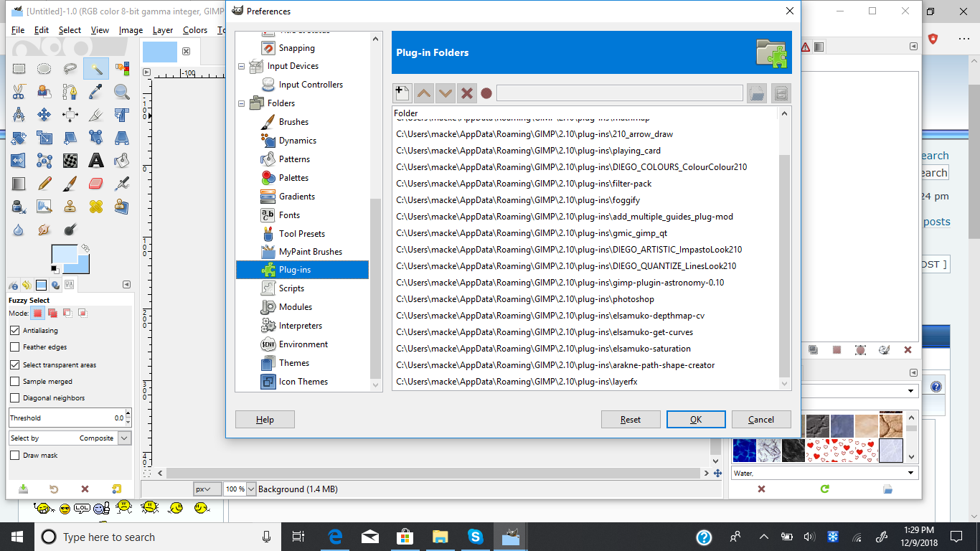
Task: Click the Windows Start button
Action: (17, 537)
